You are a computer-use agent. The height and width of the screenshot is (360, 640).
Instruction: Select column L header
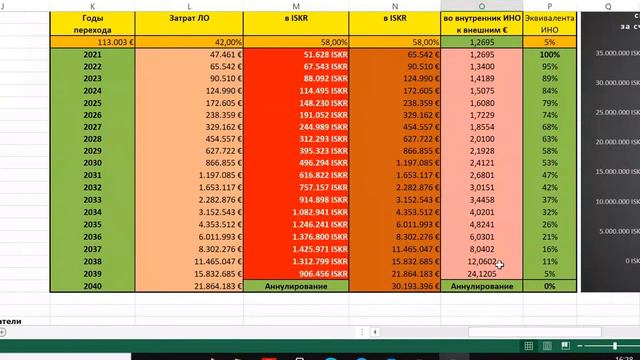point(189,6)
